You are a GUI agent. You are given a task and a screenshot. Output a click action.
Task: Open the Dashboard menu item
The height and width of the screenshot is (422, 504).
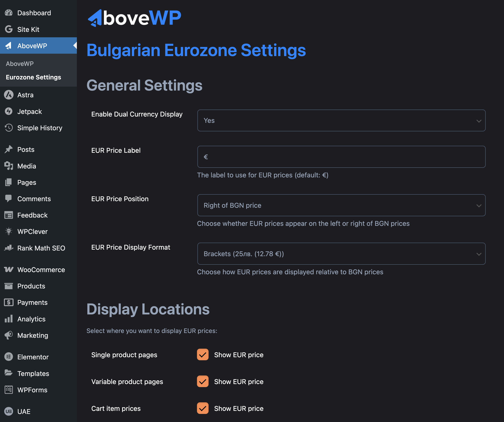click(x=38, y=13)
